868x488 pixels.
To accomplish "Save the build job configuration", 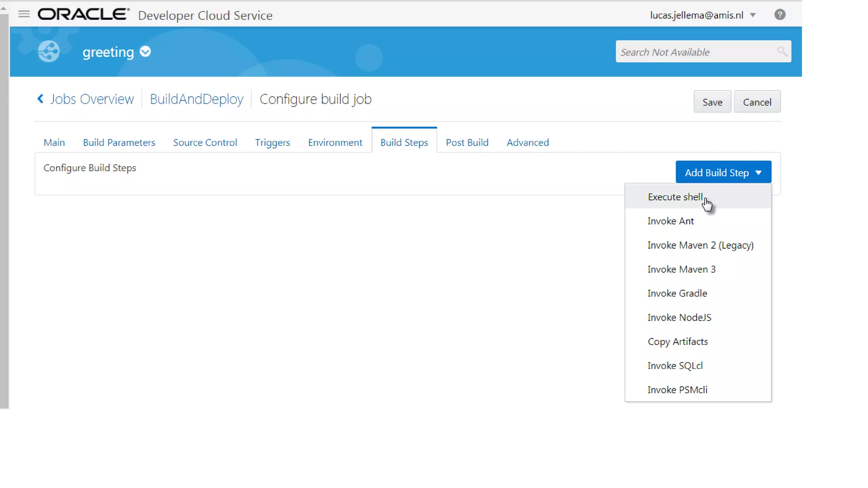I will click(712, 102).
